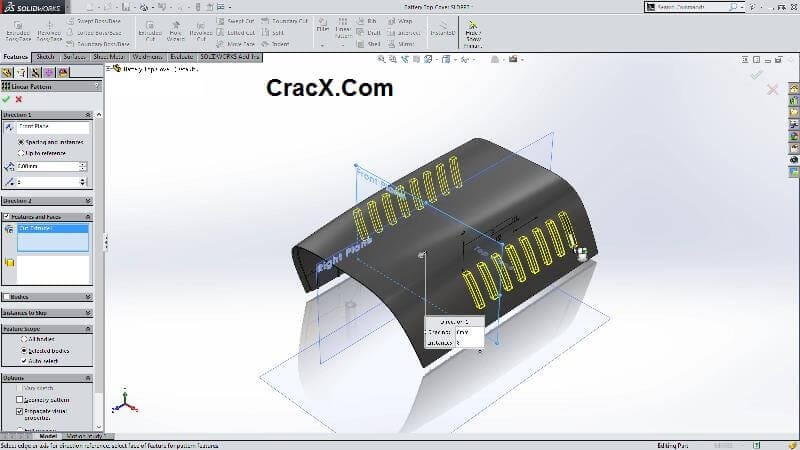Image resolution: width=800 pixels, height=450 pixels.
Task: Select Spacing and instances radio
Action: [x=21, y=142]
